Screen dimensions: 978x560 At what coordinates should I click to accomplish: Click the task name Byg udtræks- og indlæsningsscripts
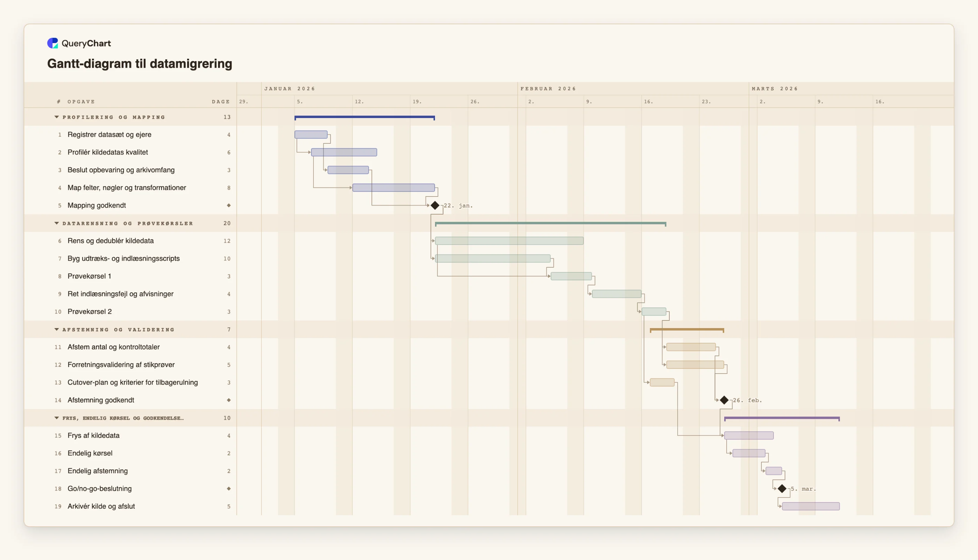[124, 258]
